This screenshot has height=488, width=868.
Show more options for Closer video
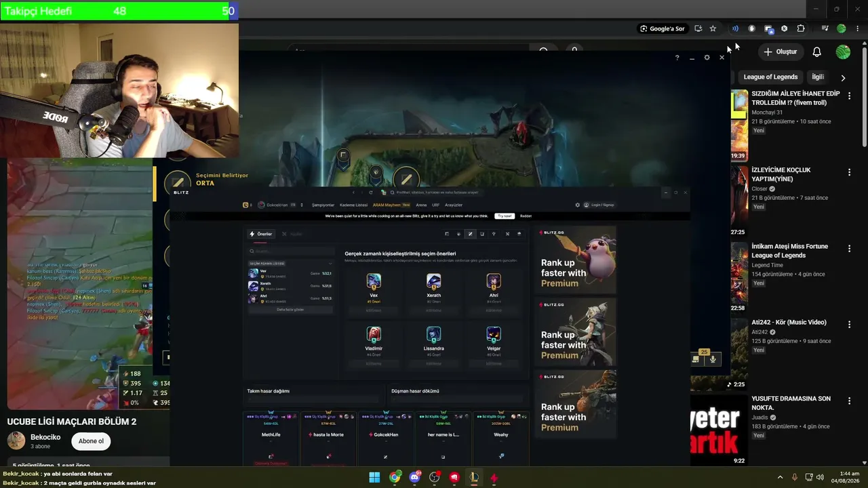click(849, 173)
